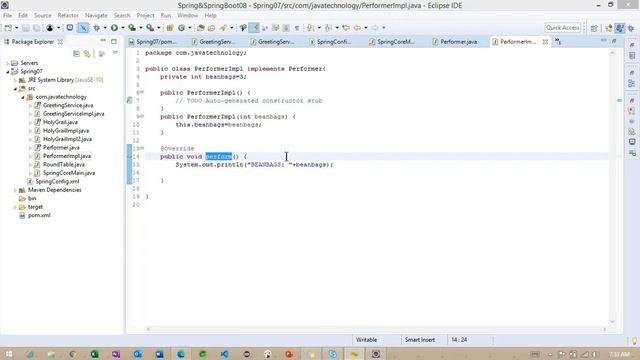Image resolution: width=640 pixels, height=360 pixels.
Task: Open the Refactor menu
Action: click(68, 15)
